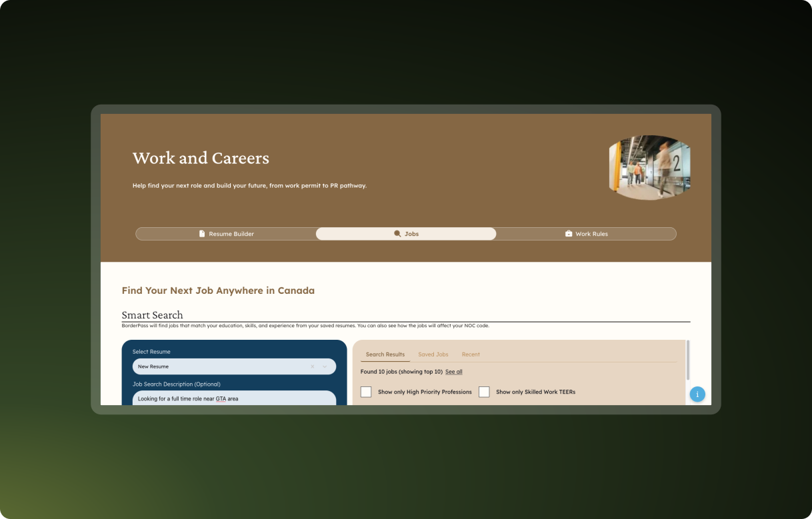This screenshot has height=519, width=812.
Task: Click the Job Search Description text field
Action: 233,398
